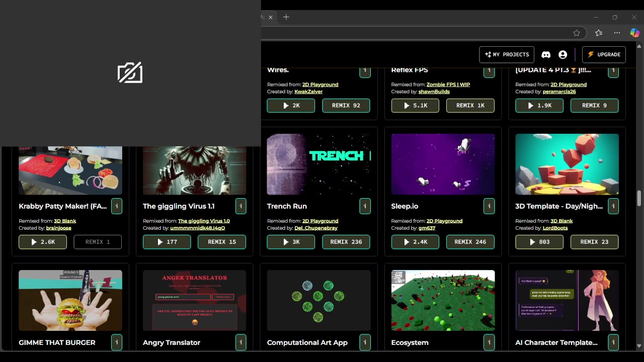Click REMIX 9 button

[594, 106]
